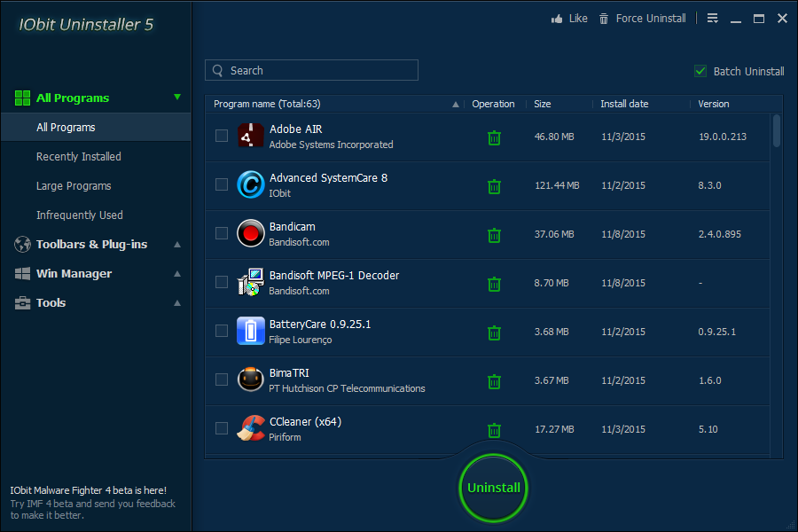The image size is (798, 532).
Task: Check the Bandisoft MPEG-1 Decoder checkbox
Action: pos(222,282)
